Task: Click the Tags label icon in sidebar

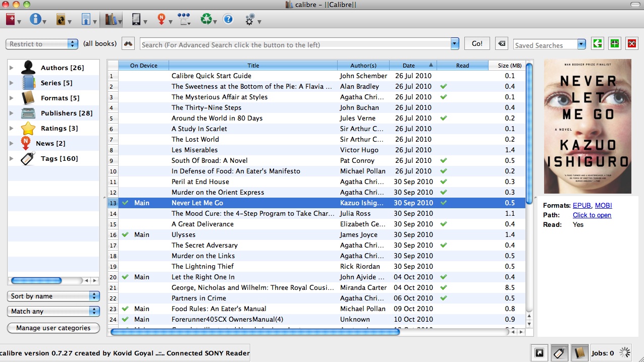Action: [x=28, y=158]
